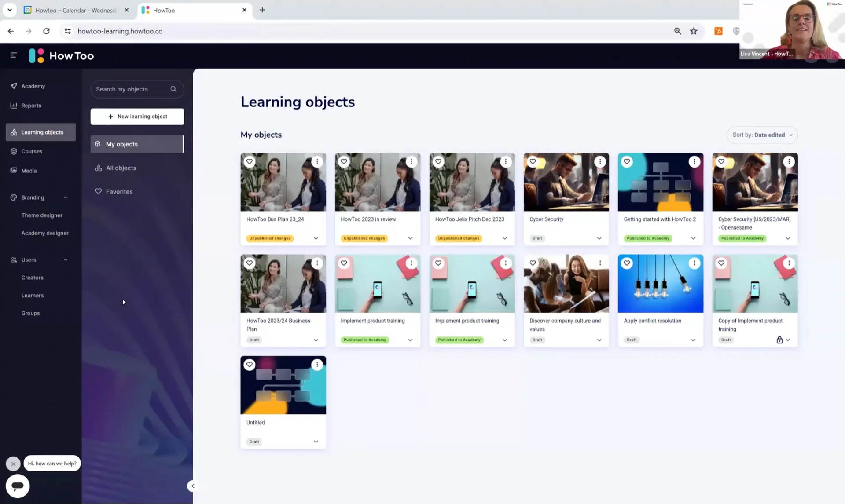Open the Learners page under Users
This screenshot has width=845, height=504.
pos(32,295)
